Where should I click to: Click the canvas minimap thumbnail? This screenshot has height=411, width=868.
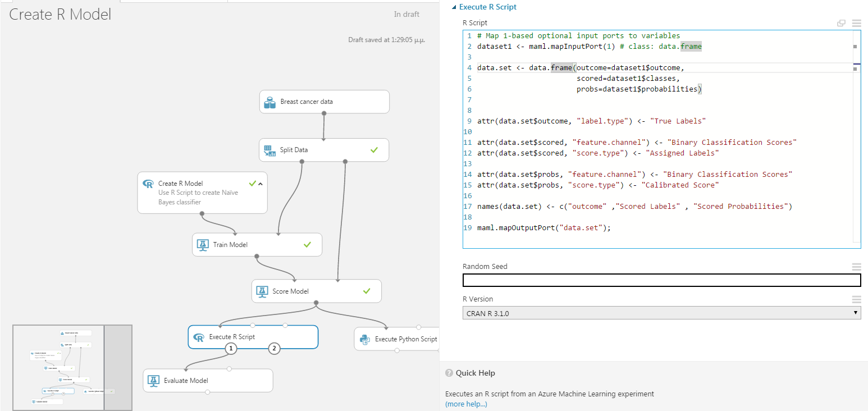click(x=72, y=367)
